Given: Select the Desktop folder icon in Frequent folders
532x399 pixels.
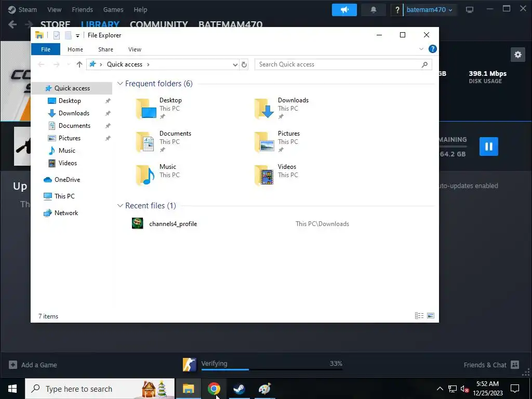Looking at the screenshot, I should 146,109.
